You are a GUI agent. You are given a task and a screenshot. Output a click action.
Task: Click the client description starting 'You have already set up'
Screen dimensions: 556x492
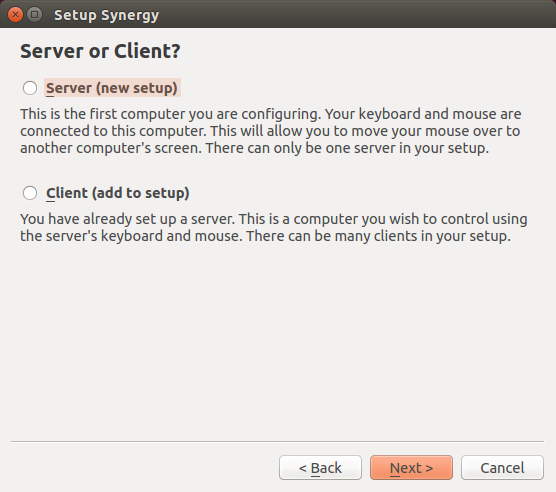point(273,228)
